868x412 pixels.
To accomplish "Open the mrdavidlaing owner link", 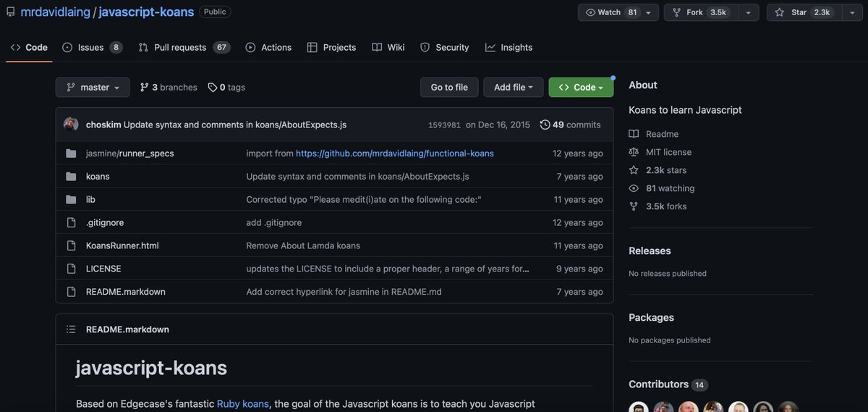I will pyautogui.click(x=54, y=12).
